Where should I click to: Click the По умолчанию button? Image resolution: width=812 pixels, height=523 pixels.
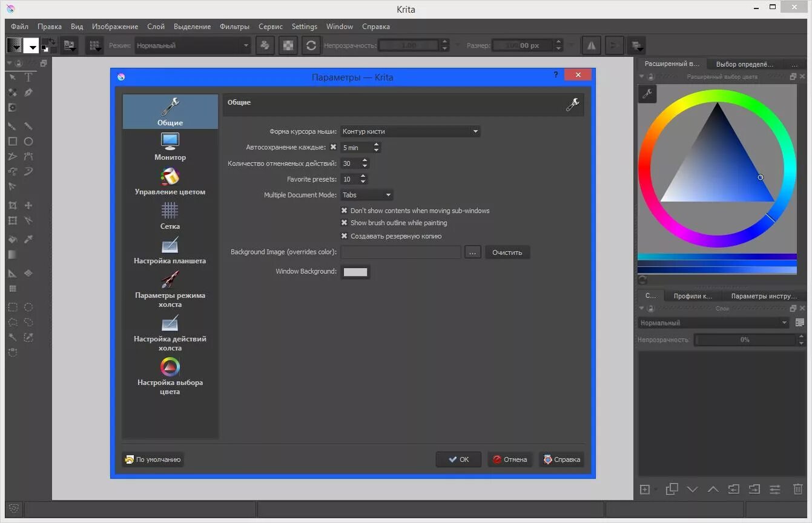click(153, 459)
